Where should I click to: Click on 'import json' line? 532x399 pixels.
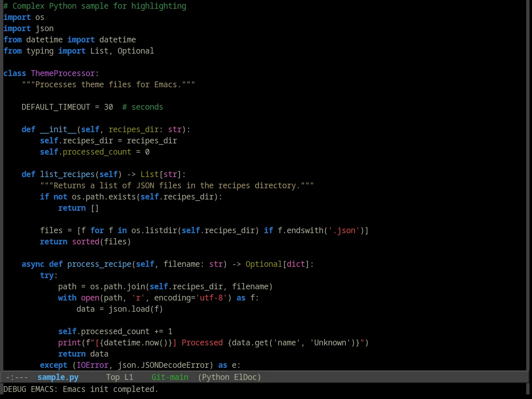click(28, 29)
